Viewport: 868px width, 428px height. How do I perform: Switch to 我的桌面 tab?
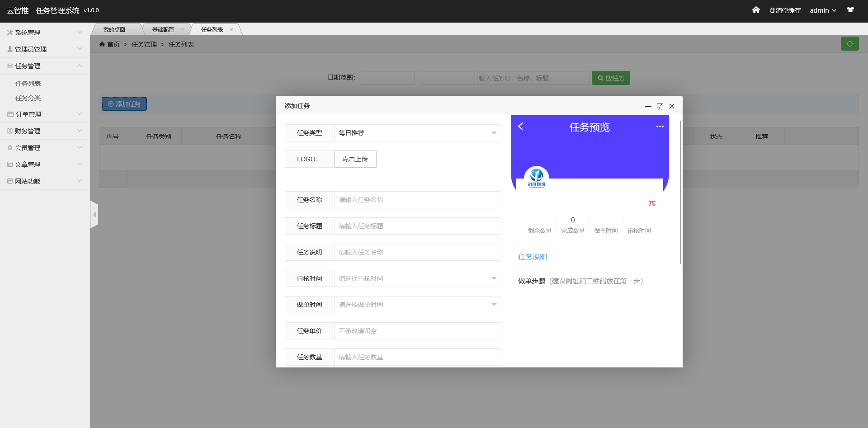114,30
